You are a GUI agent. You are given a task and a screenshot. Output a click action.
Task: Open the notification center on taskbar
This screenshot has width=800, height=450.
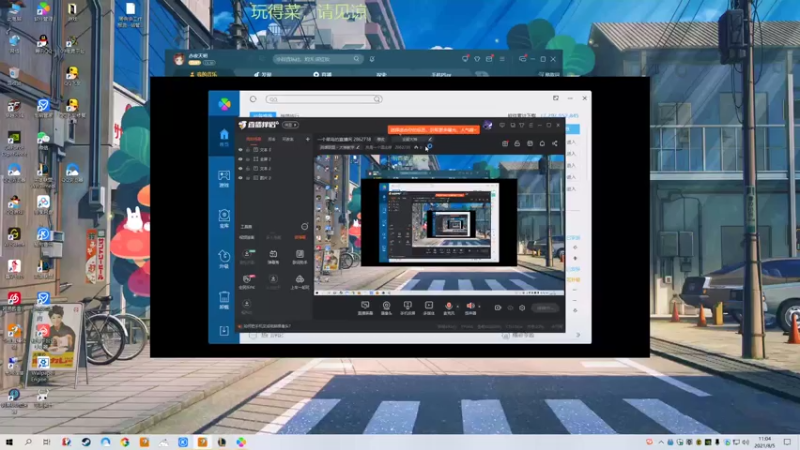point(788,442)
